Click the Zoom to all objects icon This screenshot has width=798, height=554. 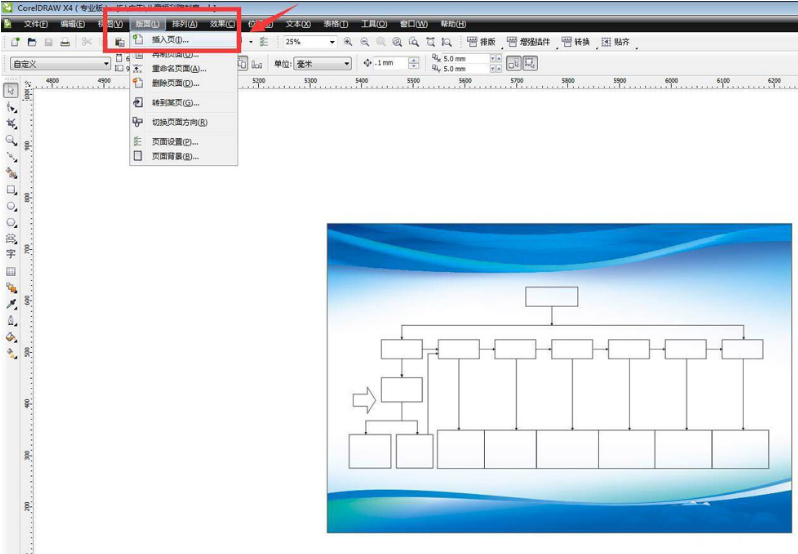tap(397, 42)
